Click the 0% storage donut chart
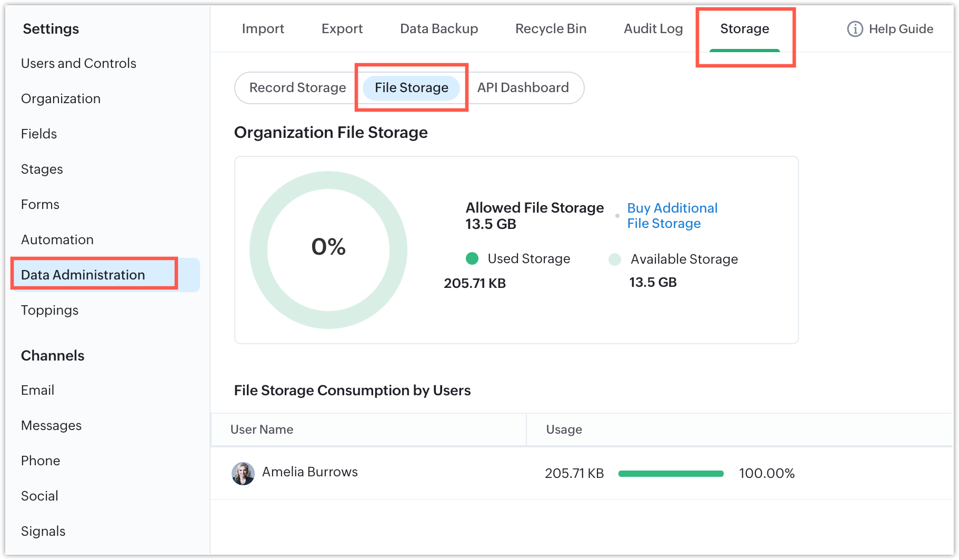This screenshot has height=560, width=959. [x=328, y=249]
